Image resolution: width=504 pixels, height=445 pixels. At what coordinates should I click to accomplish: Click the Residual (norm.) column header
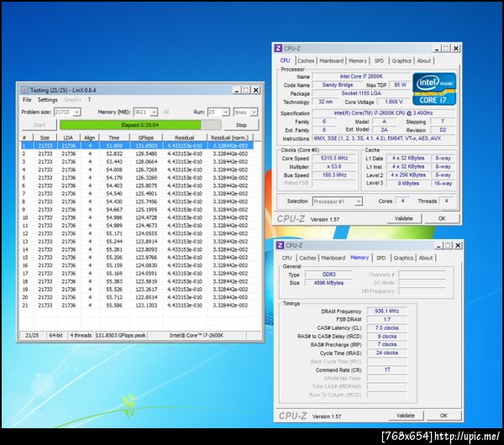tap(230, 138)
